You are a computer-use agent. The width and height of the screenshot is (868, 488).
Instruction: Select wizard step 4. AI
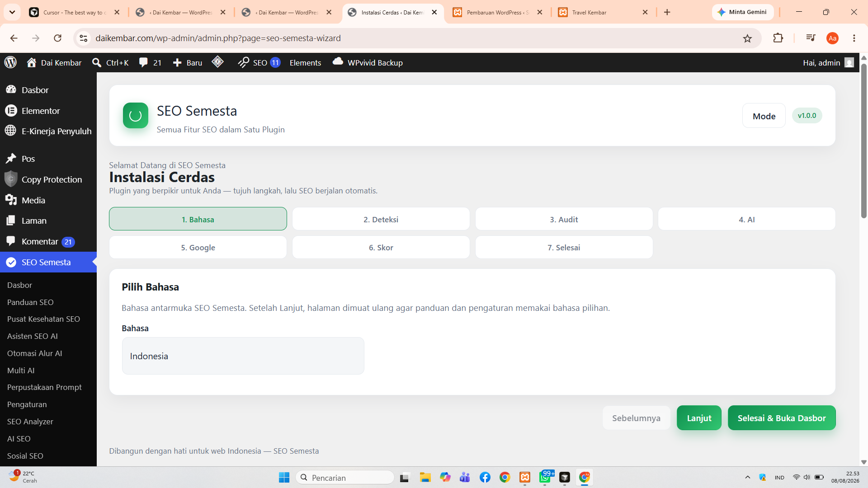(747, 219)
